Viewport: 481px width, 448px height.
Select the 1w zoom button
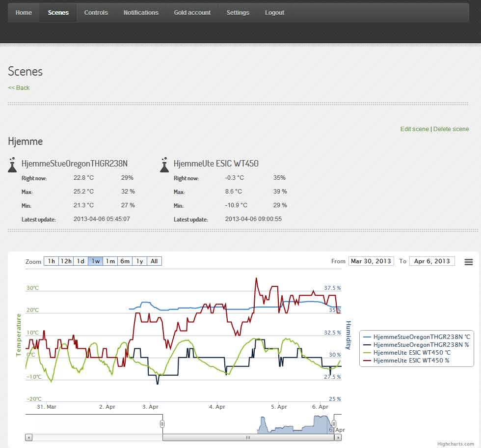(x=95, y=261)
